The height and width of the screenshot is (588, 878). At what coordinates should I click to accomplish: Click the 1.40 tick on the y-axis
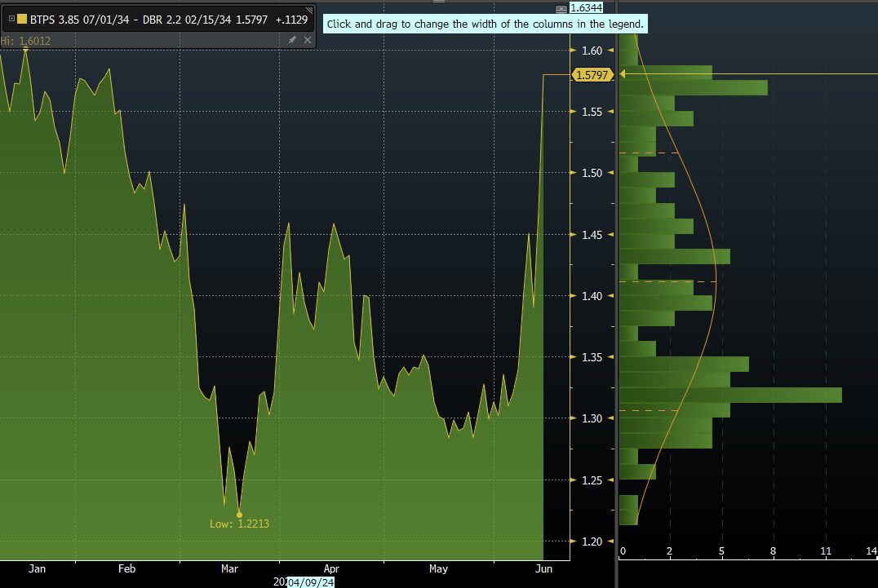591,296
